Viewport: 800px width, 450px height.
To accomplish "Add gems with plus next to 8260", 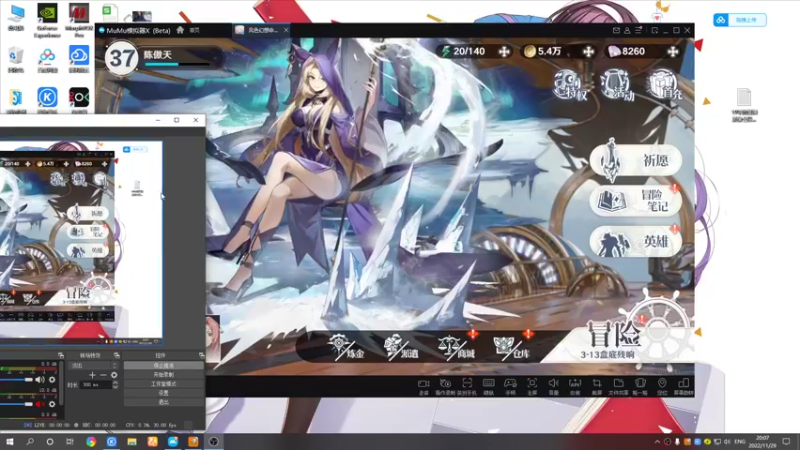I will coord(673,51).
